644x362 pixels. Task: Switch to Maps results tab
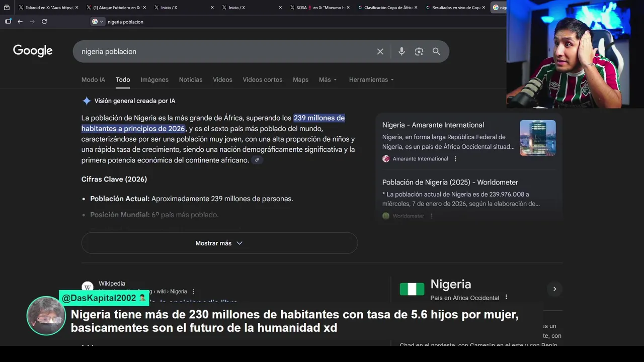coord(300,79)
